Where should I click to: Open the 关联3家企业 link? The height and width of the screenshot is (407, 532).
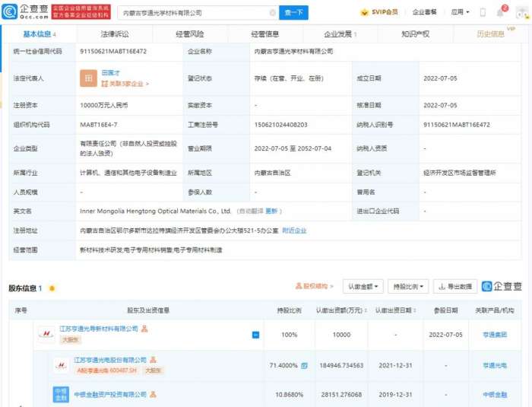[x=126, y=84]
